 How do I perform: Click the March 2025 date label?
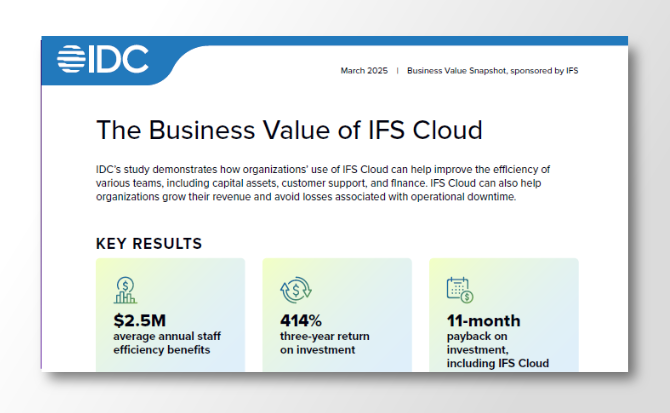[362, 71]
